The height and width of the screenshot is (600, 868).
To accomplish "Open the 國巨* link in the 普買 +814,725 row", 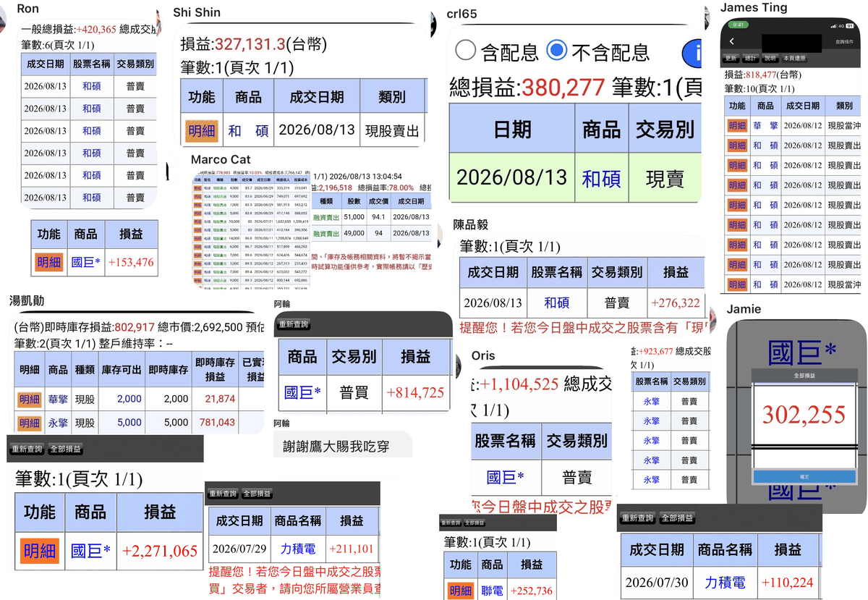I will coord(302,392).
